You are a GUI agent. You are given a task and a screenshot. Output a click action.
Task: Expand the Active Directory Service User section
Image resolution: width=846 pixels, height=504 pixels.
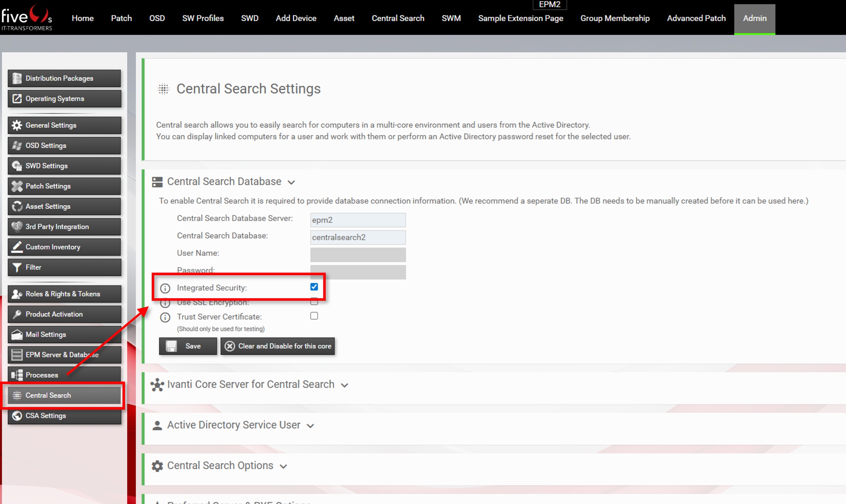pyautogui.click(x=310, y=426)
